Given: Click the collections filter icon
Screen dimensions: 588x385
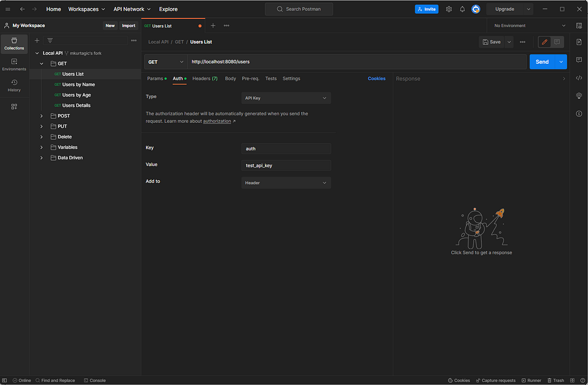Looking at the screenshot, I should pyautogui.click(x=50, y=41).
